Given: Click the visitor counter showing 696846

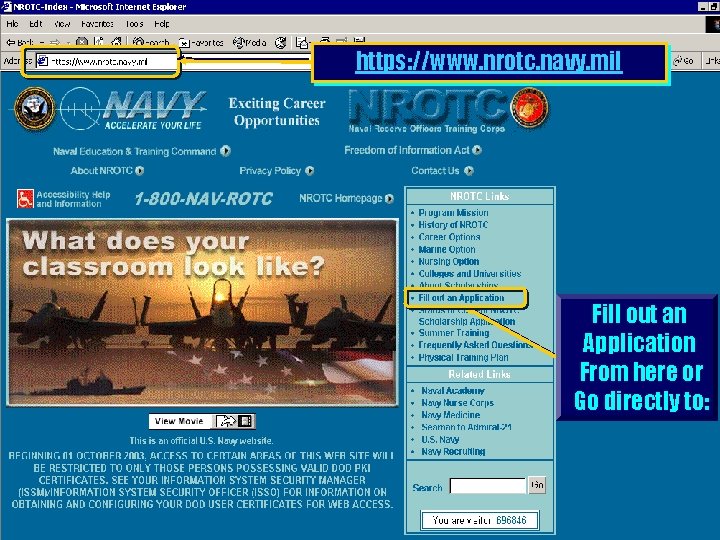Looking at the screenshot, I should (479, 520).
